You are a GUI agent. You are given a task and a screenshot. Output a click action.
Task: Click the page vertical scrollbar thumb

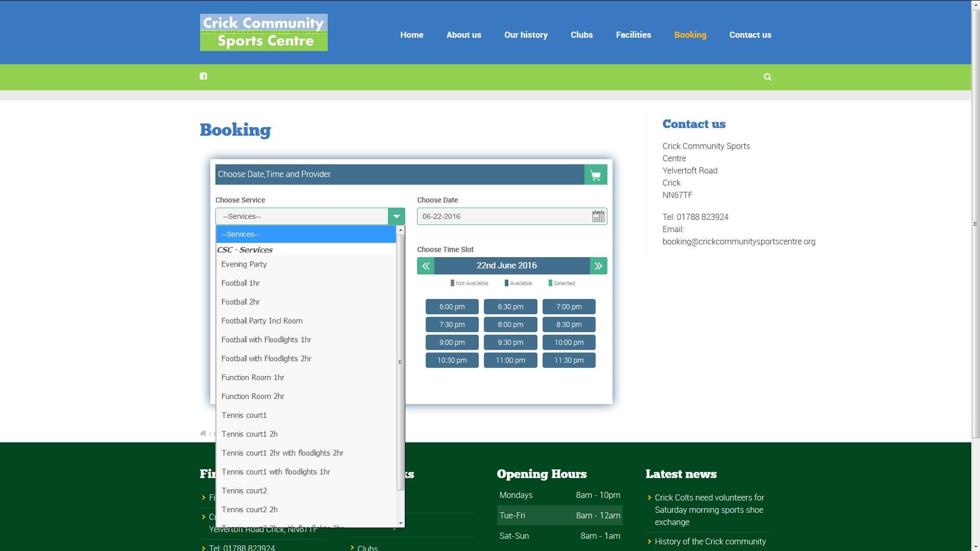[975, 223]
